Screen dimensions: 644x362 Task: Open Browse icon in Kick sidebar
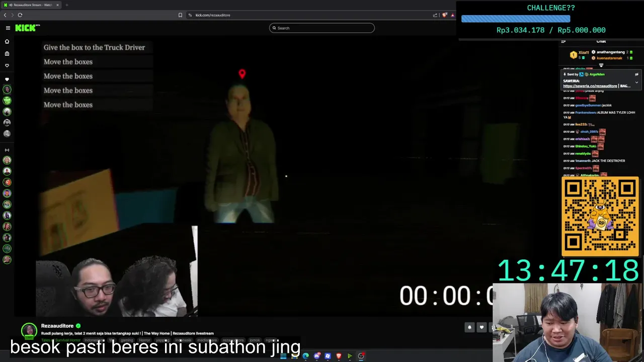coord(7,53)
